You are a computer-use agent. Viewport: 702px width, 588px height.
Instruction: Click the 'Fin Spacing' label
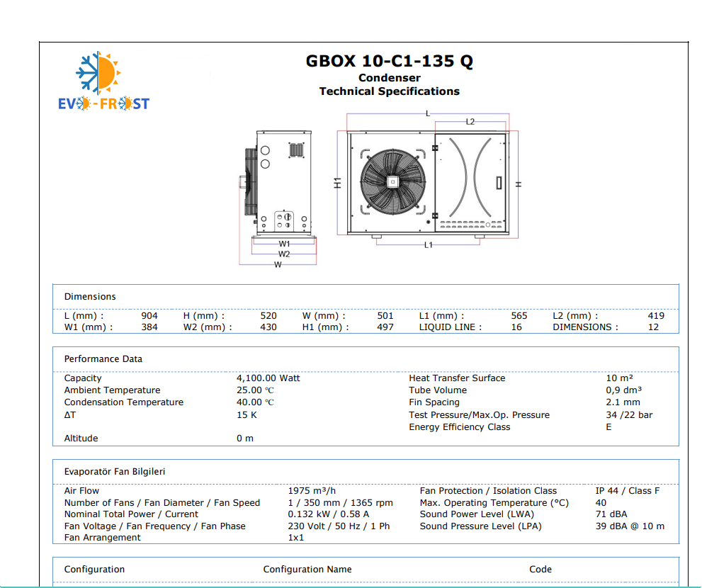point(434,402)
